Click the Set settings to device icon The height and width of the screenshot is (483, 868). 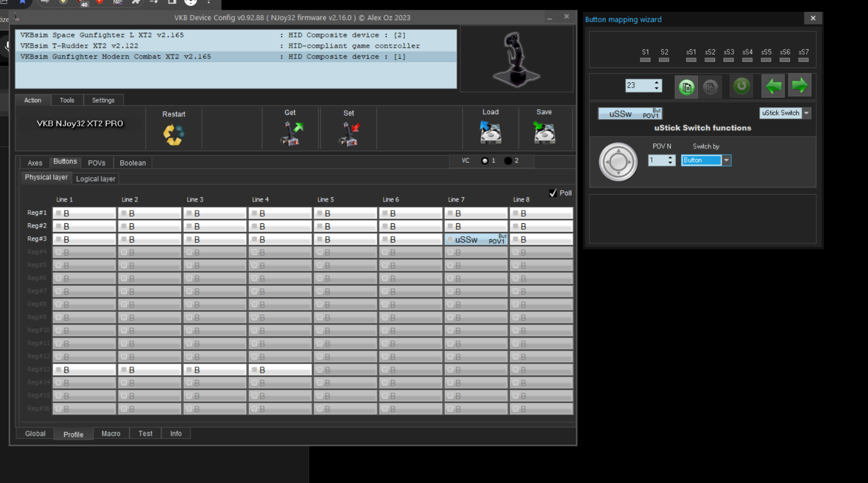coord(349,134)
